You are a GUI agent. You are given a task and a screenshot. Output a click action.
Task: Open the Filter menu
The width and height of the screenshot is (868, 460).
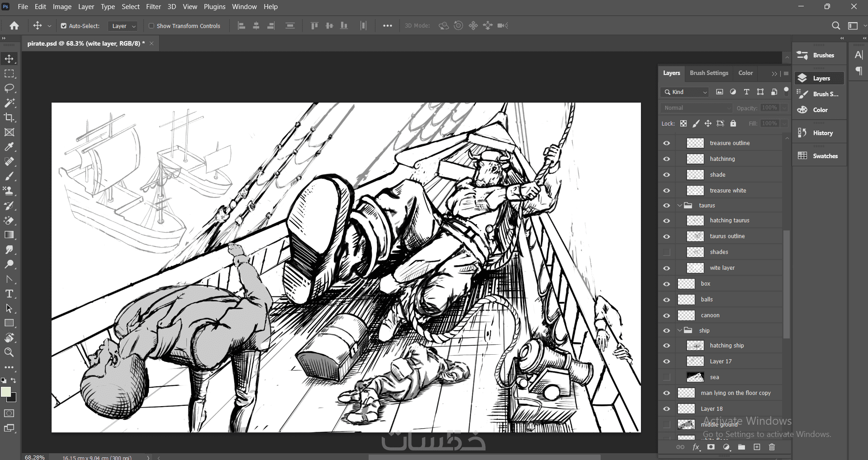pyautogui.click(x=153, y=7)
